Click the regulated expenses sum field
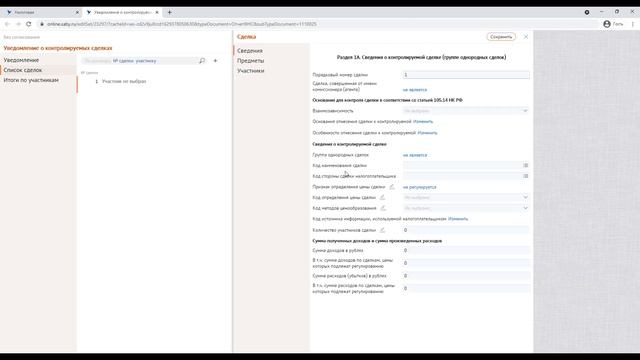The image size is (640, 360). (466, 288)
